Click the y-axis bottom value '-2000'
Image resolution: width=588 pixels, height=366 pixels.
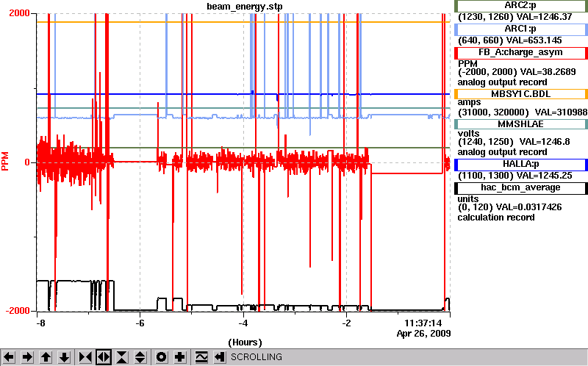(x=18, y=311)
